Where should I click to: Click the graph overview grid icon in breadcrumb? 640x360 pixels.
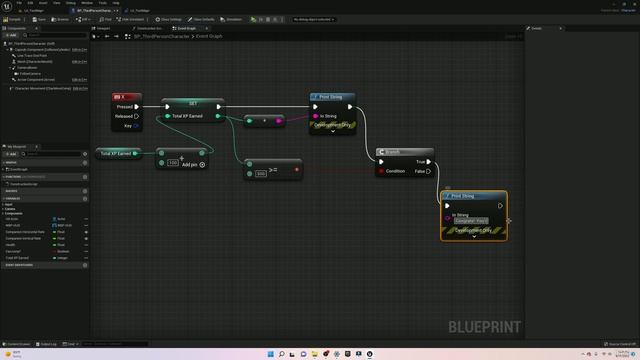[127, 36]
